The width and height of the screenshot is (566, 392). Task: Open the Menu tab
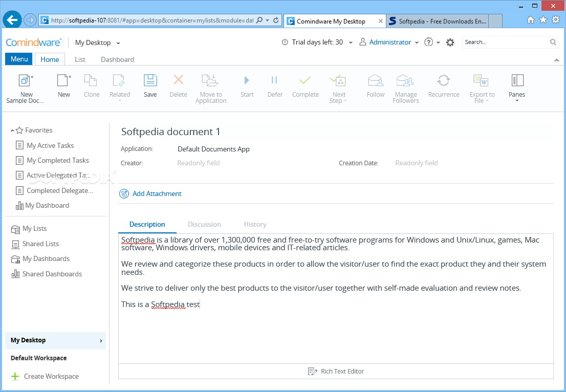tap(19, 59)
